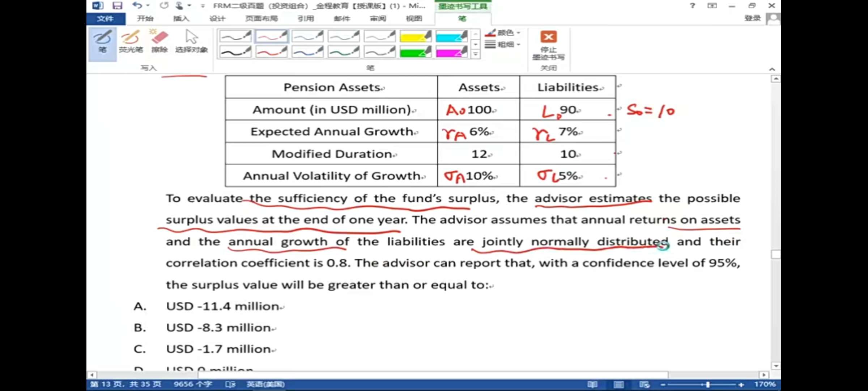
Task: Open the 插入 (Insert) ribbon tab
Action: point(181,18)
